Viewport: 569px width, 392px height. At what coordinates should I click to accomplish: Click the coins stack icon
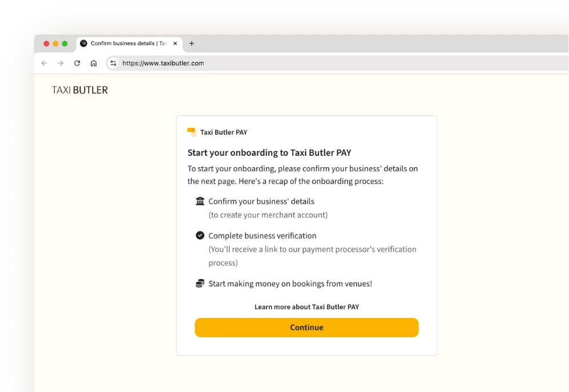(200, 283)
